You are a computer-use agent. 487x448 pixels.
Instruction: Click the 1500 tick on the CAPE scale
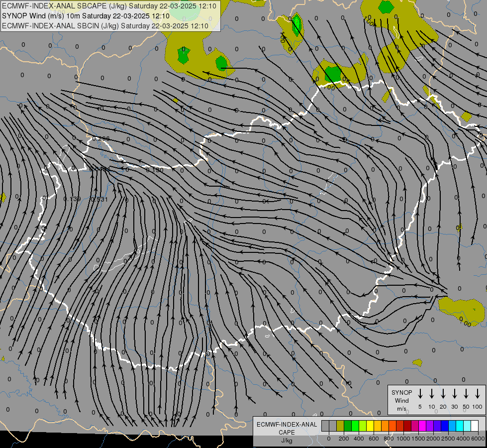coord(418,439)
